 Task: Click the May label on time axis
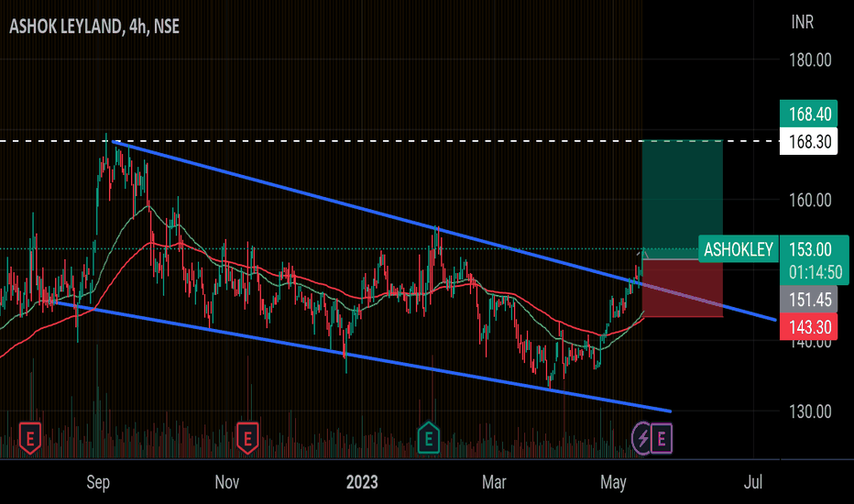coord(613,482)
